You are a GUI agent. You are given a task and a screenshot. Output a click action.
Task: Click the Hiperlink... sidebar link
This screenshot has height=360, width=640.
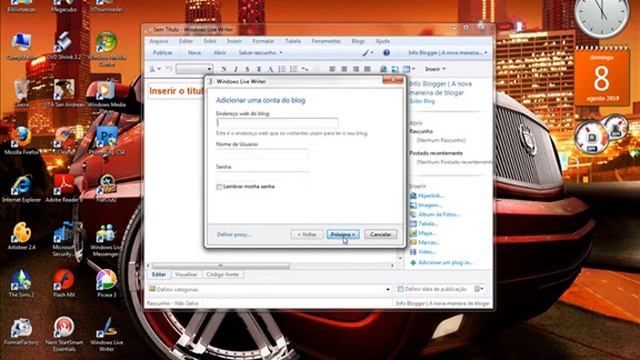[431, 196]
